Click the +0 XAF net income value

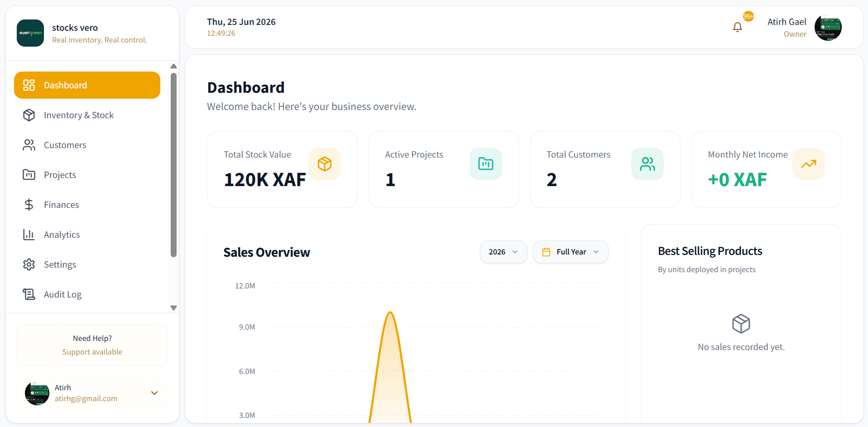coord(737,180)
